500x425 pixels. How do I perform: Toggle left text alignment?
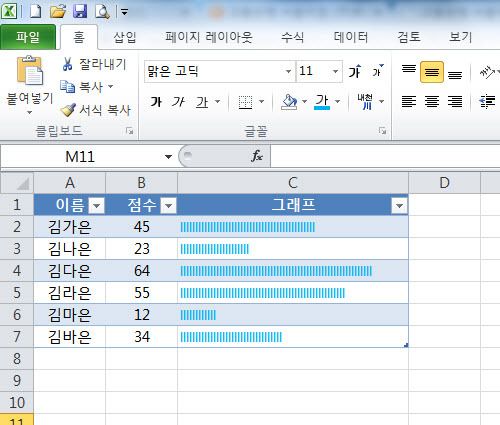tap(409, 101)
